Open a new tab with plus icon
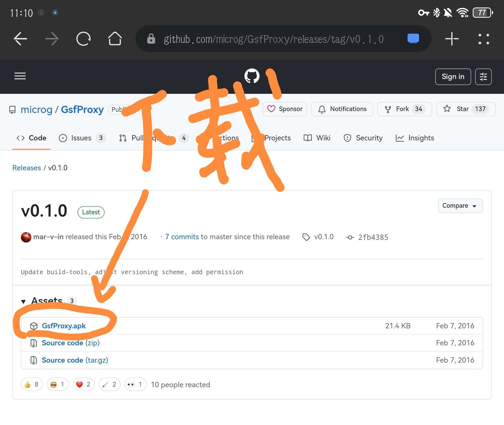The width and height of the screenshot is (504, 425). [x=452, y=39]
